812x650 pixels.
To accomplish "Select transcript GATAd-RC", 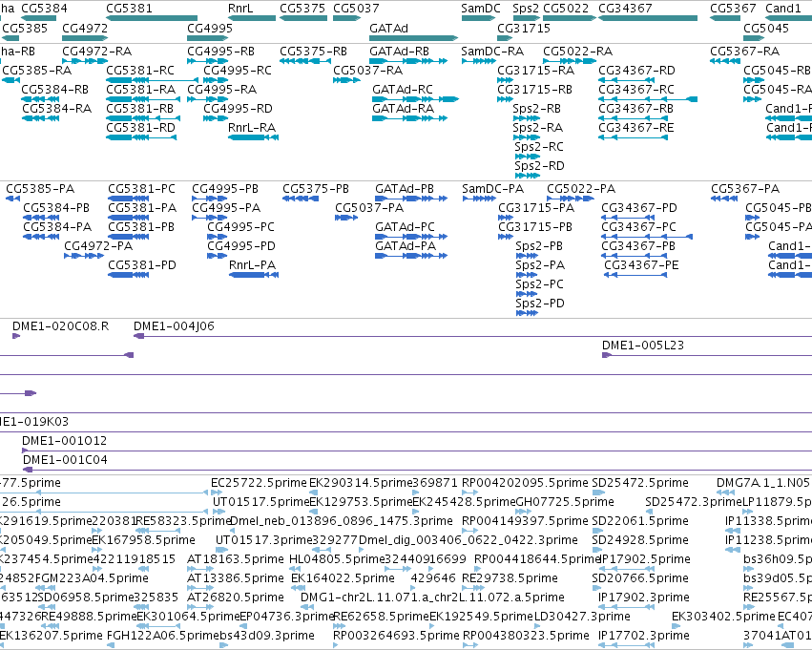I will tap(403, 90).
